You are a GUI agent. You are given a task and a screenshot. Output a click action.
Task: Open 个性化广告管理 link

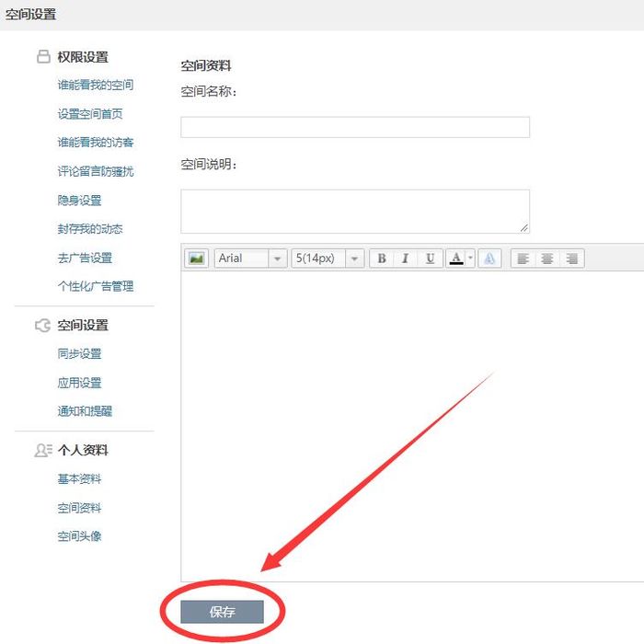point(96,286)
